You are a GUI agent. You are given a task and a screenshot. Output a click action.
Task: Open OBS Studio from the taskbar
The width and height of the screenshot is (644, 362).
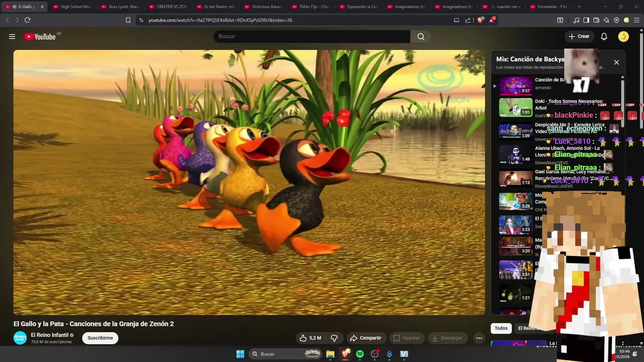374,354
